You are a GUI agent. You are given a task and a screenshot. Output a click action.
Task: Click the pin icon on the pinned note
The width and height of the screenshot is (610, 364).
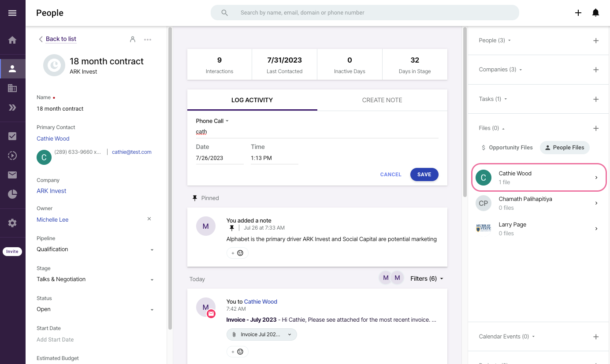[232, 228]
